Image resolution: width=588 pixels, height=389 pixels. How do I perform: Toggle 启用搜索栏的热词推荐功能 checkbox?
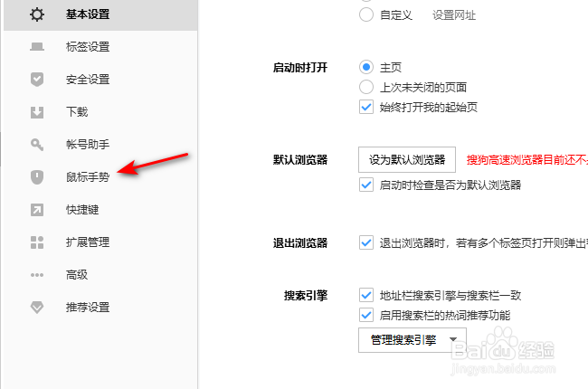tap(366, 315)
